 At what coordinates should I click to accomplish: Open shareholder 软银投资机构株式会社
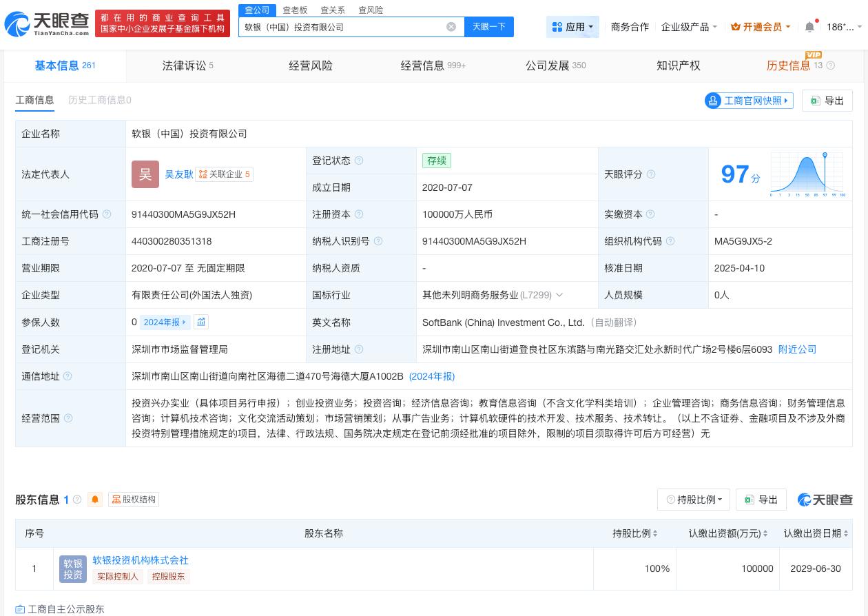click(x=141, y=560)
